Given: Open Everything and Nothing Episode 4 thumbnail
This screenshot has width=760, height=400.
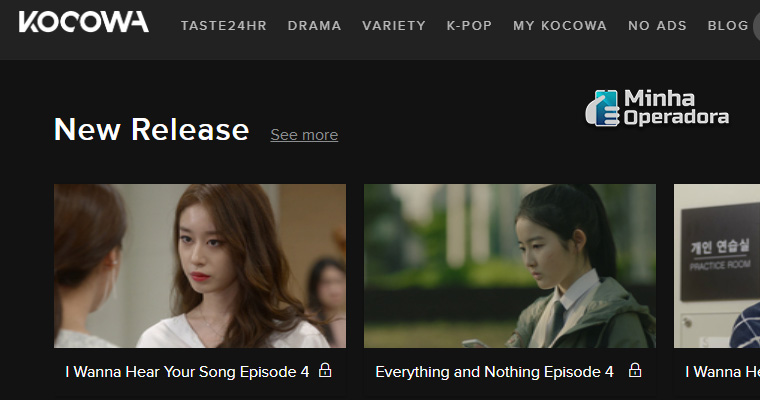Looking at the screenshot, I should coord(510,266).
